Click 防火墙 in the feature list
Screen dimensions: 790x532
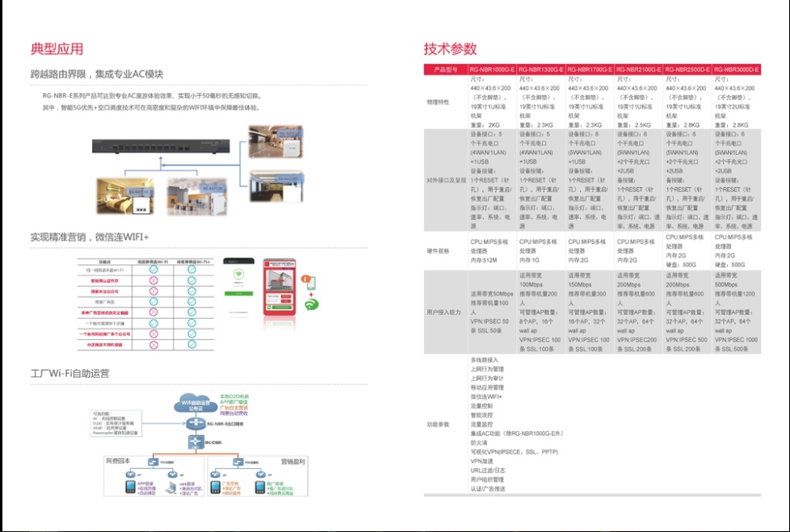point(479,443)
